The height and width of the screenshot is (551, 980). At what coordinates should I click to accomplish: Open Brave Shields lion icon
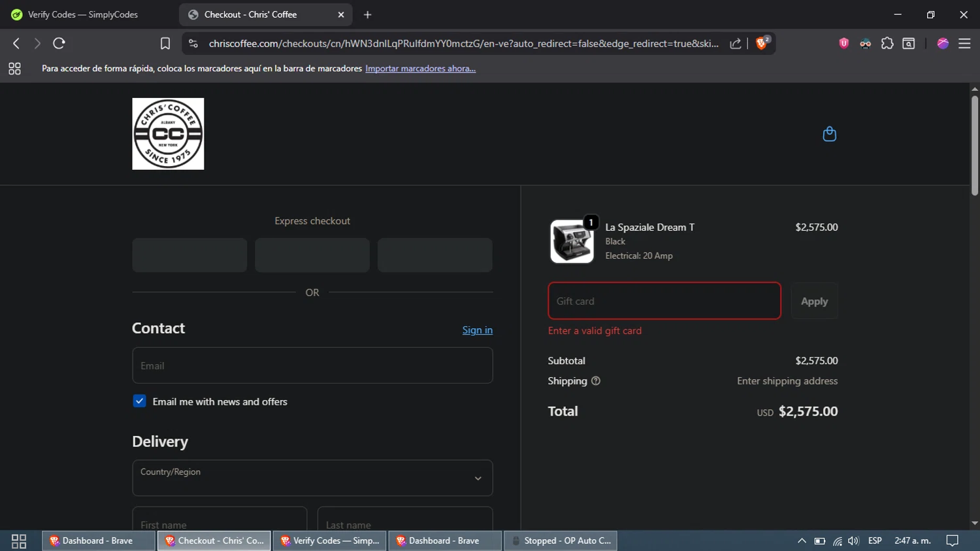[762, 43]
